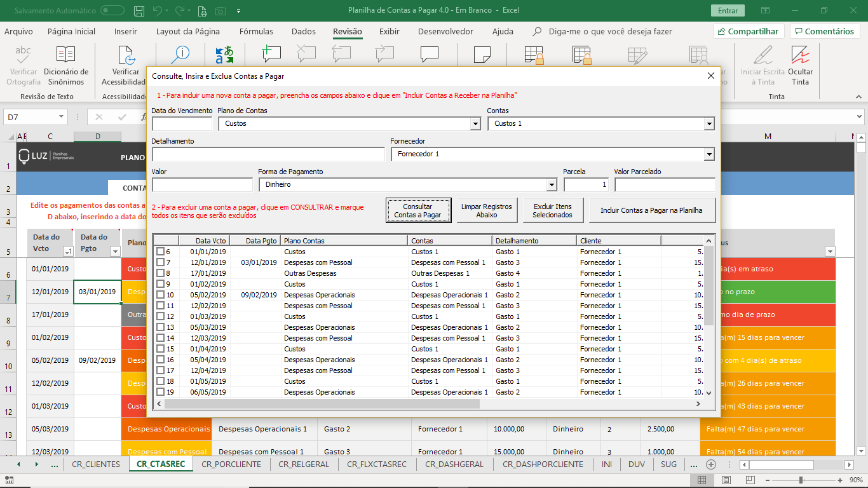Toggle the Salvamento Automático switch
The width and height of the screenshot is (868, 488).
[112, 11]
